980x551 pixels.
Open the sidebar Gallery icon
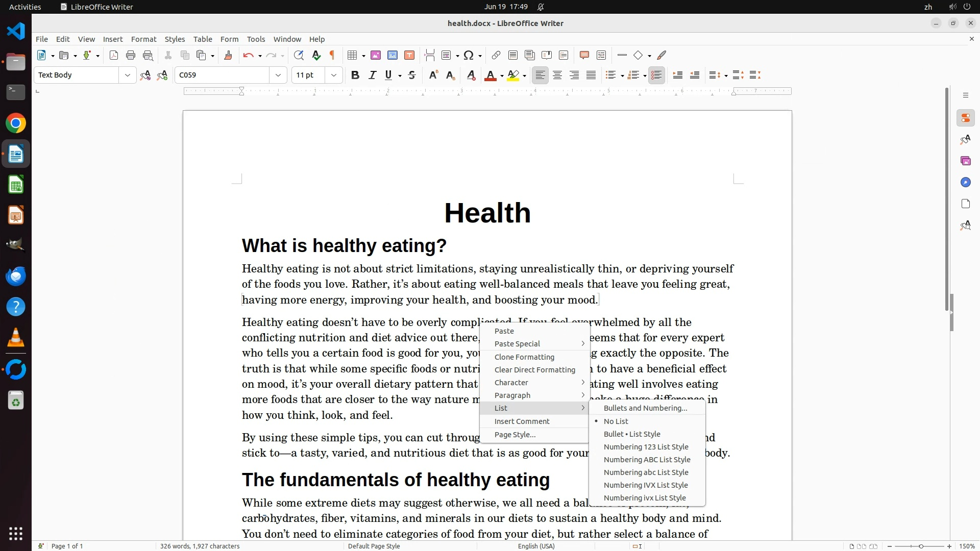click(965, 161)
